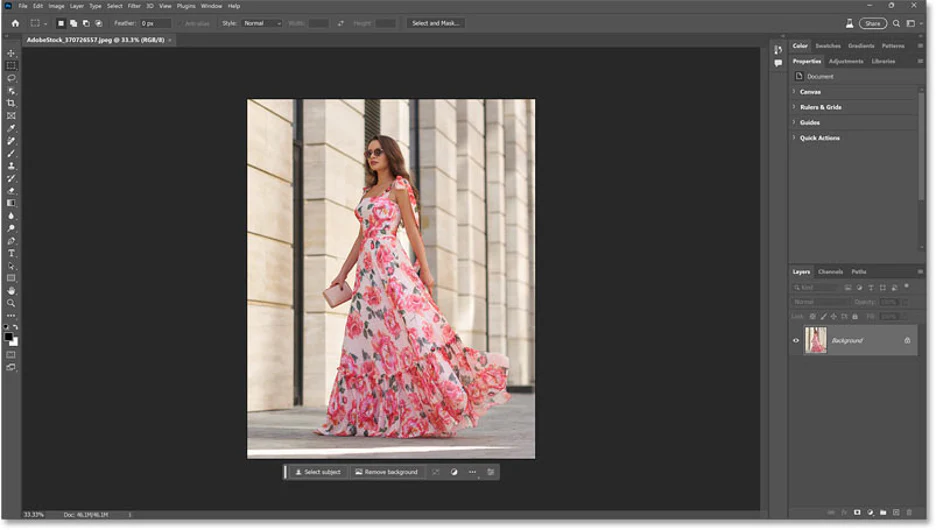This screenshot has width=936, height=530.
Task: Hide the Background layer with eye icon
Action: pos(796,341)
